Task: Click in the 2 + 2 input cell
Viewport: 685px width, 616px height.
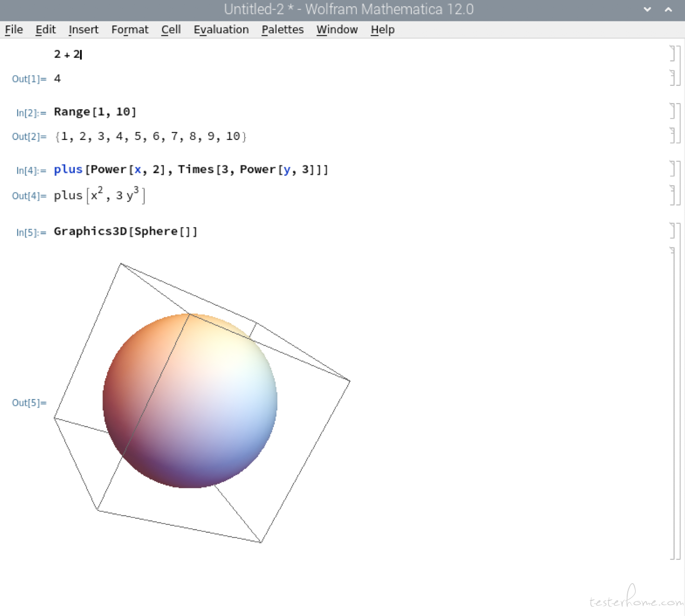Action: coord(68,54)
